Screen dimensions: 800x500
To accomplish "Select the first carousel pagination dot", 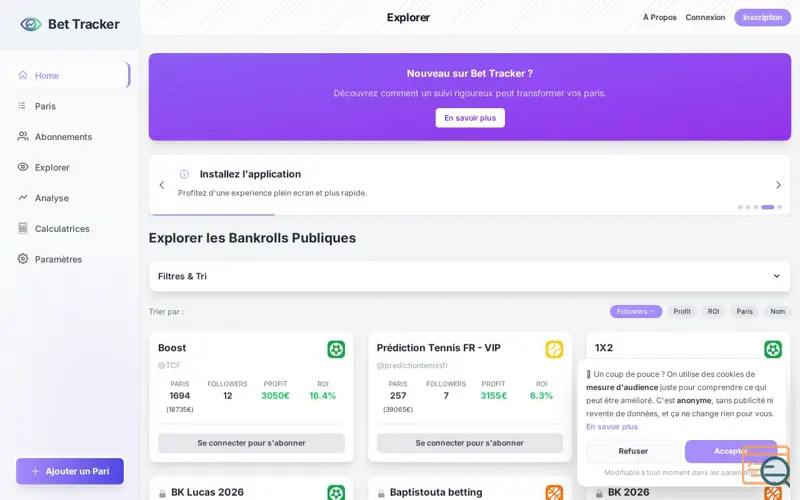I will [x=740, y=207].
